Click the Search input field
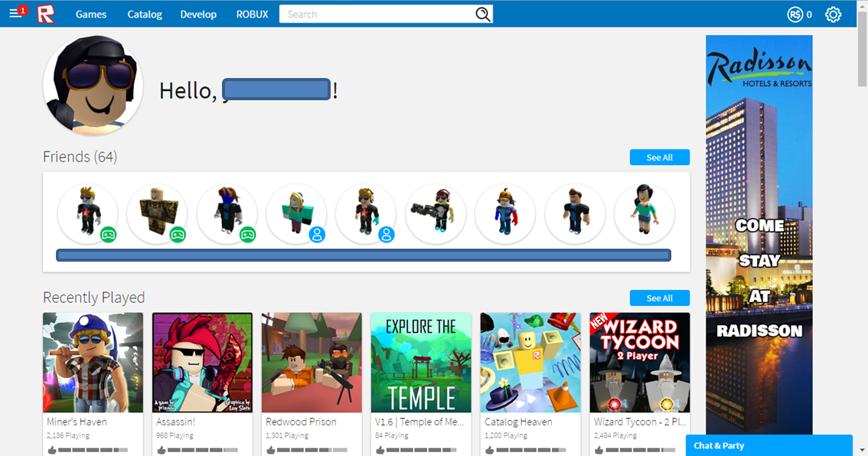 (377, 15)
